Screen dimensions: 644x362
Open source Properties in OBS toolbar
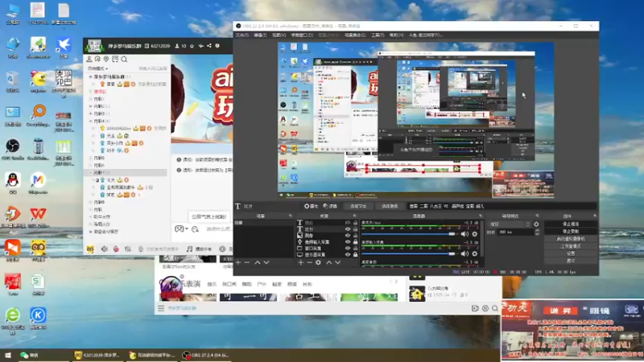tap(311, 207)
